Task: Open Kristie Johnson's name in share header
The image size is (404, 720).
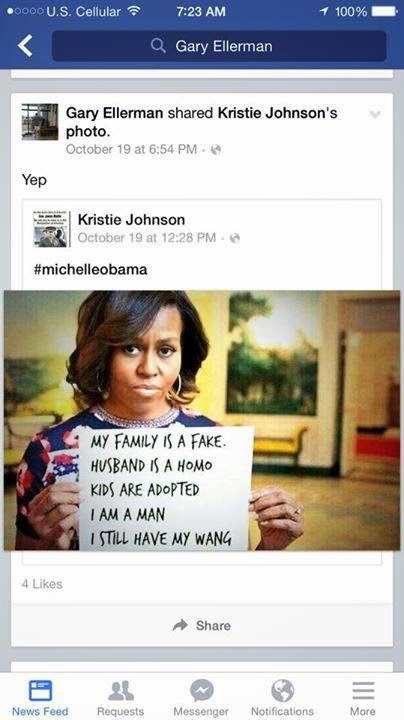Action: [x=273, y=112]
